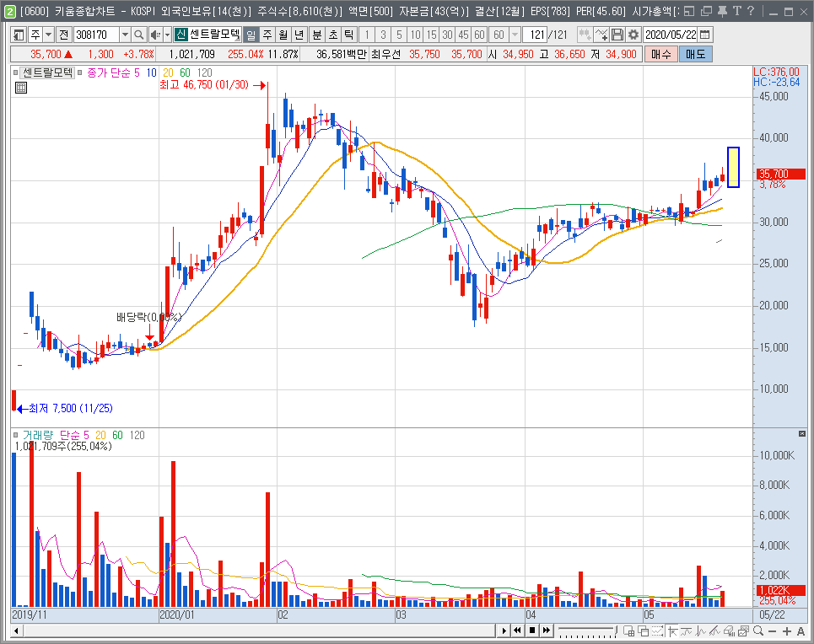Click the chart grid split icon
This screenshot has height=644, width=814.
point(628,631)
